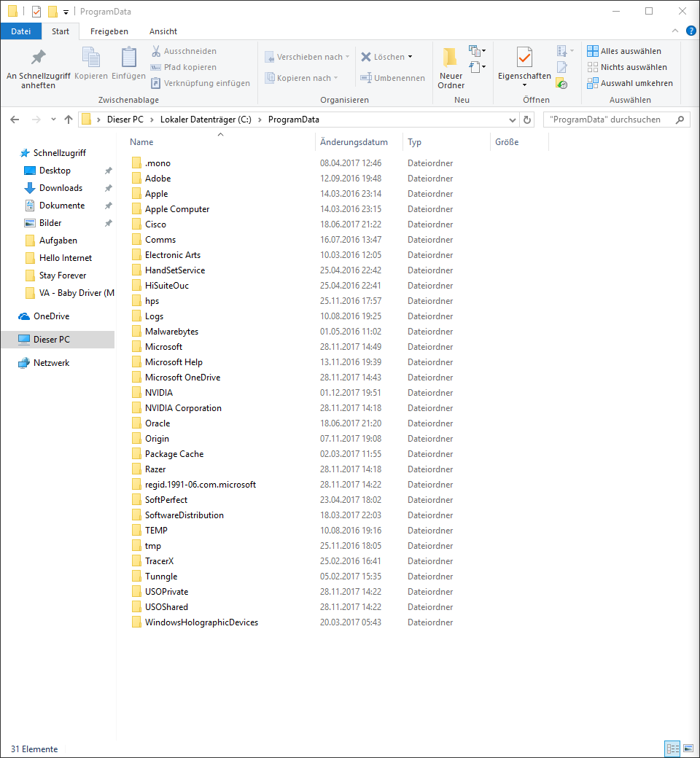
Task: Select the Adobe folder
Action: pos(157,179)
